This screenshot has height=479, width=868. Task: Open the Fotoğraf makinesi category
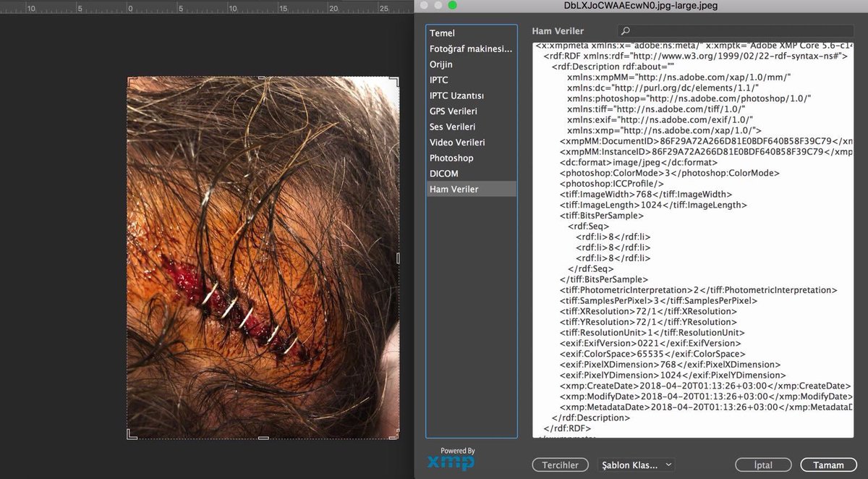point(472,49)
